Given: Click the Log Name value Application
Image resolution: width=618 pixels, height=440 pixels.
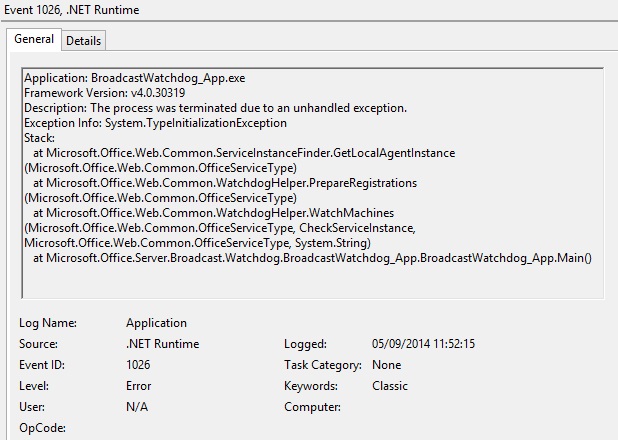Looking at the screenshot, I should 156,323.
